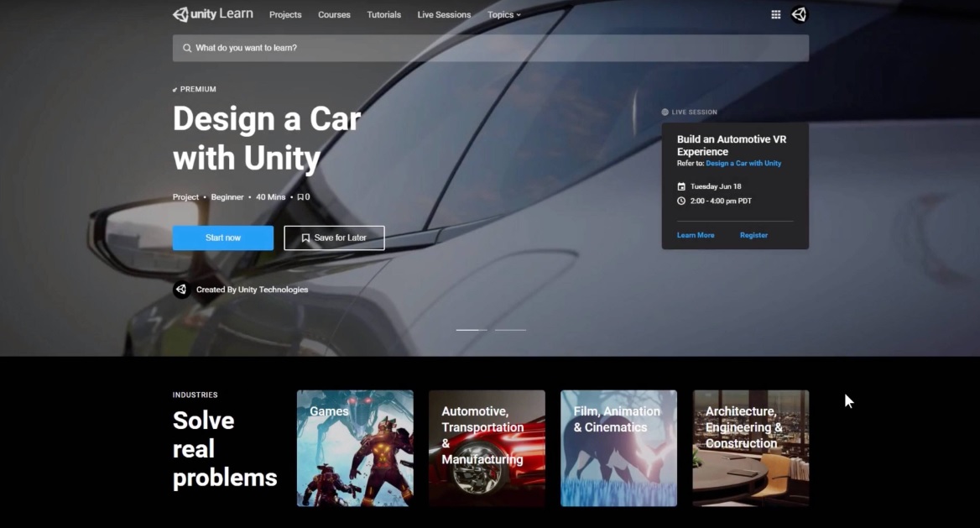Click the PREMIUM checkmark badge
The width and height of the screenshot is (980, 528).
pyautogui.click(x=175, y=90)
